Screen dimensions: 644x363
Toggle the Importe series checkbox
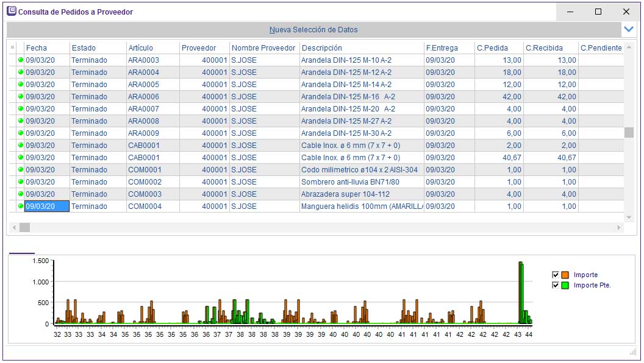pyautogui.click(x=555, y=275)
